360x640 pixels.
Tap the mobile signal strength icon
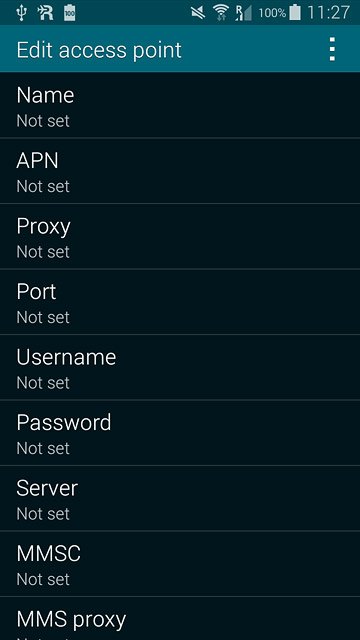pyautogui.click(x=243, y=13)
